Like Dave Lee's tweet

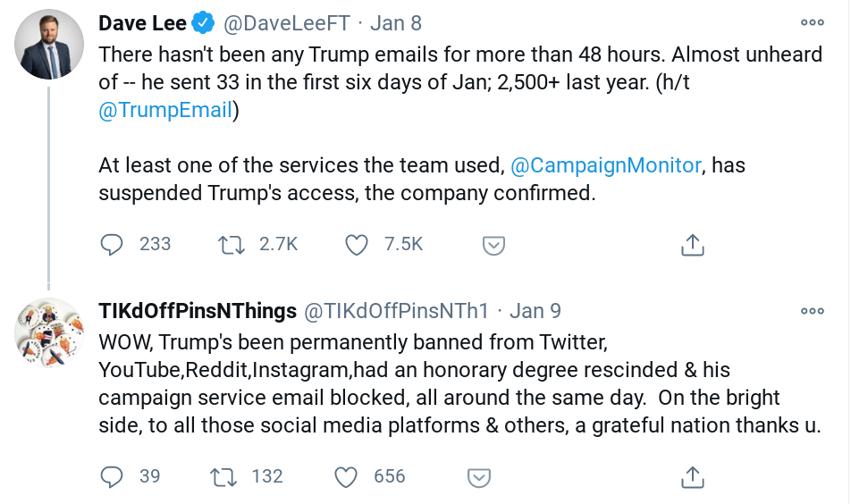click(x=357, y=244)
